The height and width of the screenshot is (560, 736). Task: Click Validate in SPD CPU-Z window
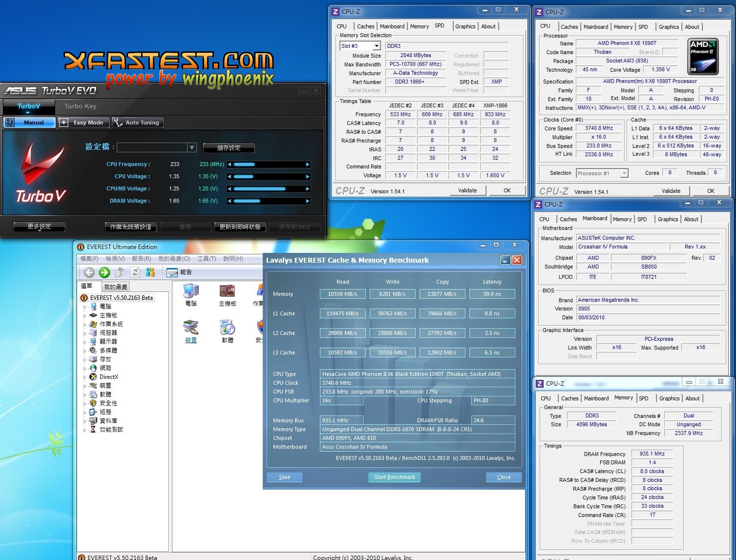[x=467, y=190]
